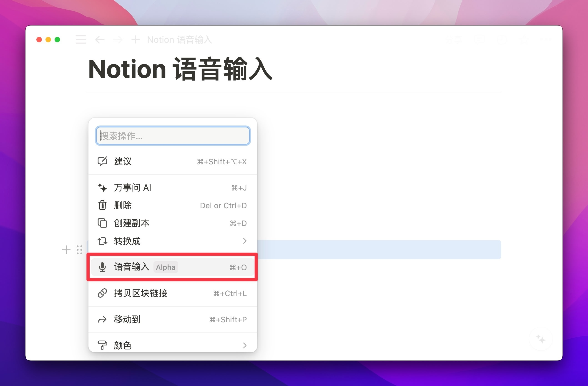The image size is (588, 386).
Task: Open the sidebar with the hamburger menu icon
Action: 80,39
